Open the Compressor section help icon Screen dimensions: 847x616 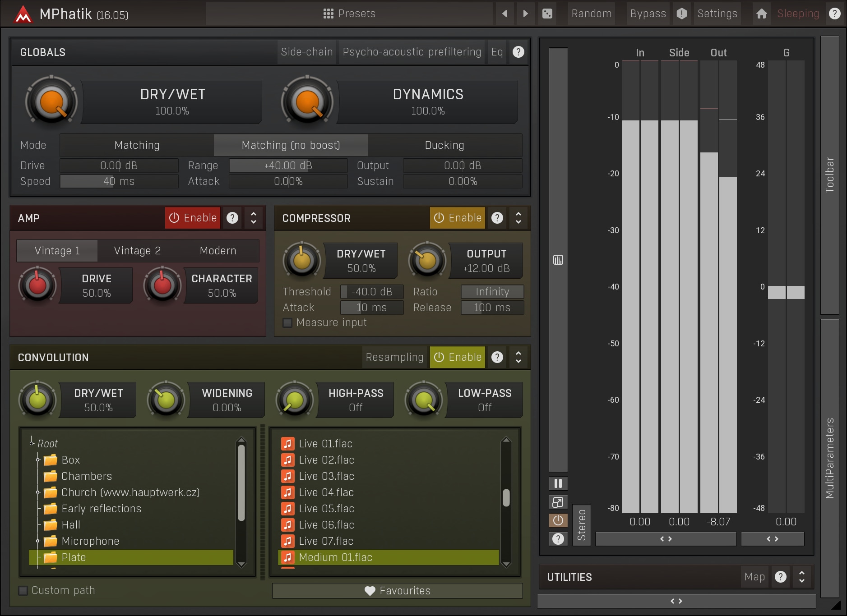click(x=497, y=218)
